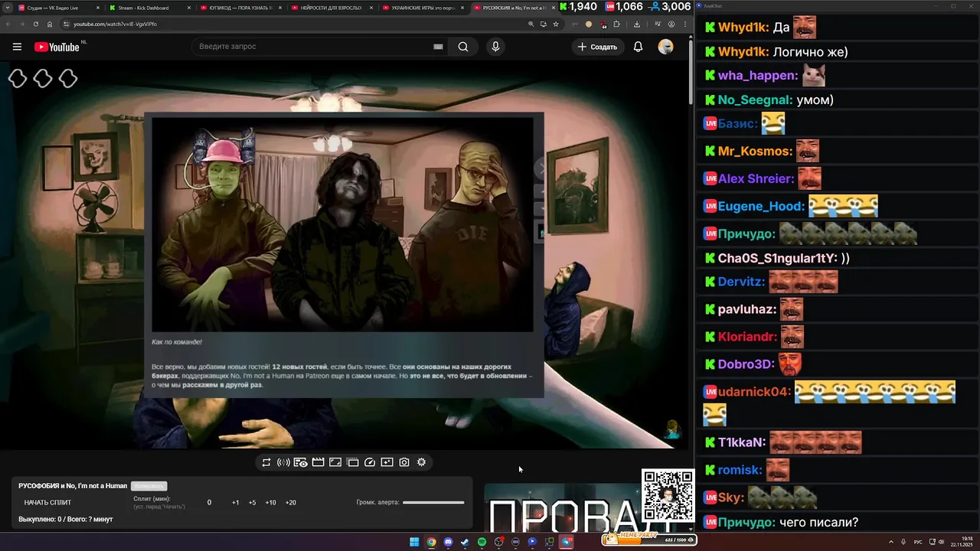The width and height of the screenshot is (980, 551).
Task: Click the clapperboard icon in player toolbar
Action: click(318, 462)
